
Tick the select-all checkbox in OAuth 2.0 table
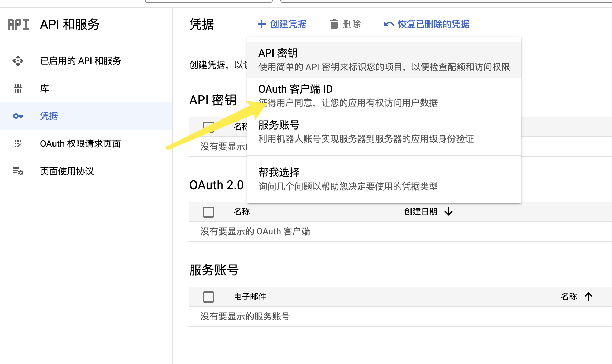[x=209, y=212]
